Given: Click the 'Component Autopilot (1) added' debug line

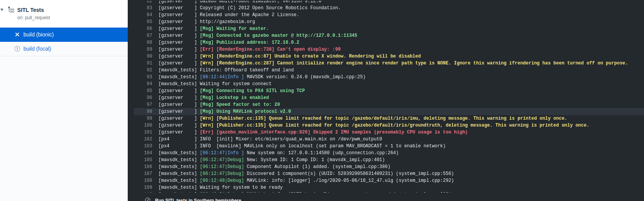Looking at the screenshot, I should [x=389, y=166].
